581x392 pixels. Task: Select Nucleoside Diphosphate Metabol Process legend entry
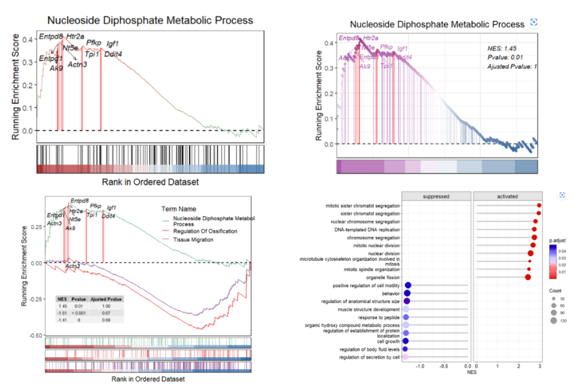[x=214, y=221]
